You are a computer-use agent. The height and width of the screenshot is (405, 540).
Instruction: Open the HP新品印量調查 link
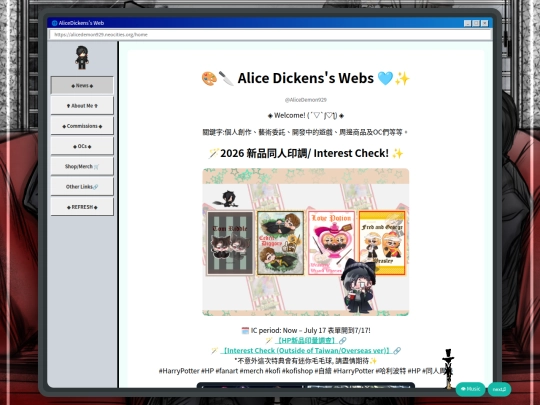305,340
